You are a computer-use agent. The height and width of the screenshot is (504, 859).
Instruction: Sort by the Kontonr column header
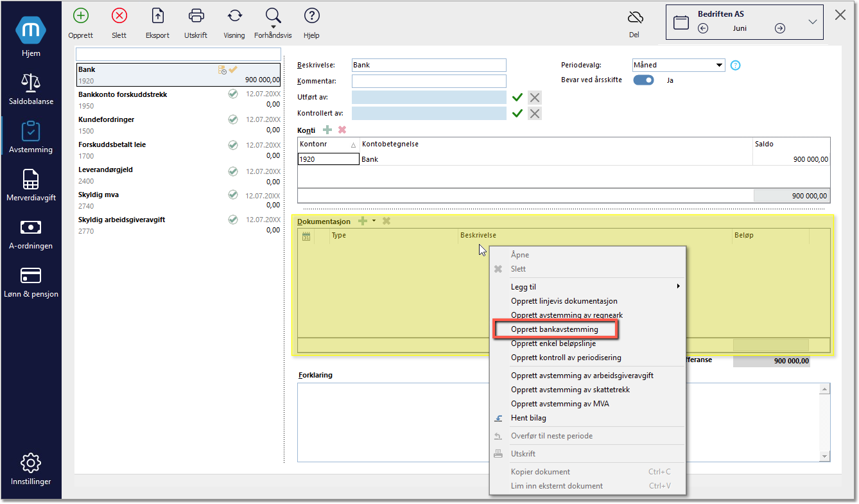point(328,144)
